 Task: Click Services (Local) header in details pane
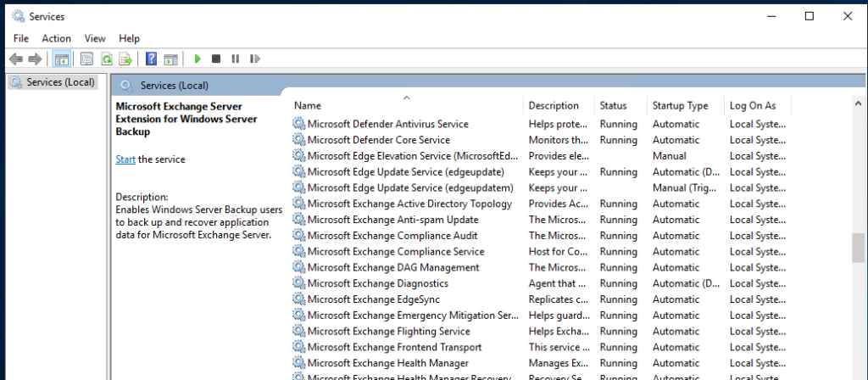175,86
